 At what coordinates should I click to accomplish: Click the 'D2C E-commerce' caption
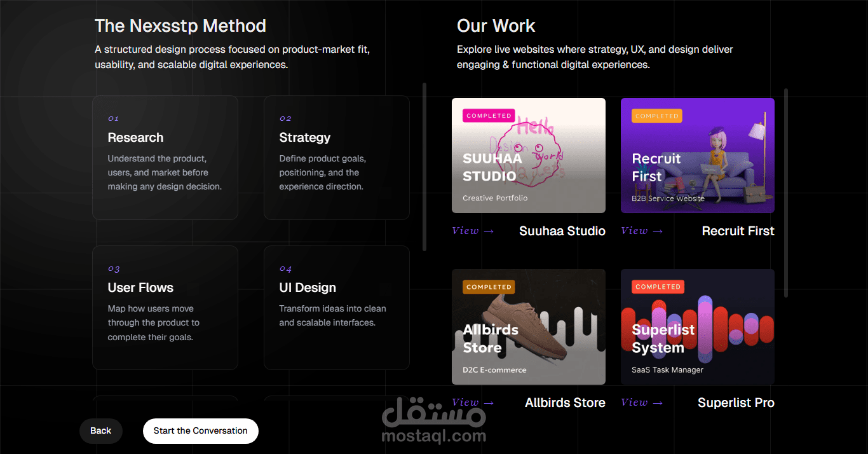[x=494, y=369]
